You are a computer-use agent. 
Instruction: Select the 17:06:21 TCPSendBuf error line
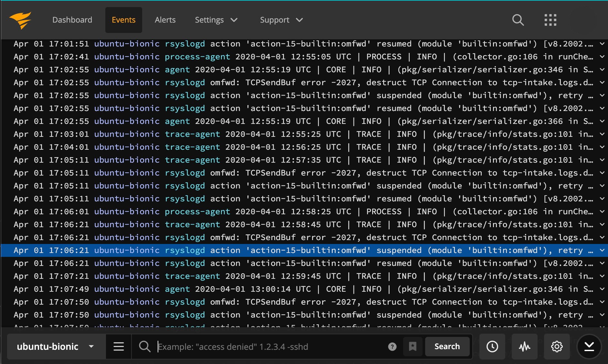(304, 237)
